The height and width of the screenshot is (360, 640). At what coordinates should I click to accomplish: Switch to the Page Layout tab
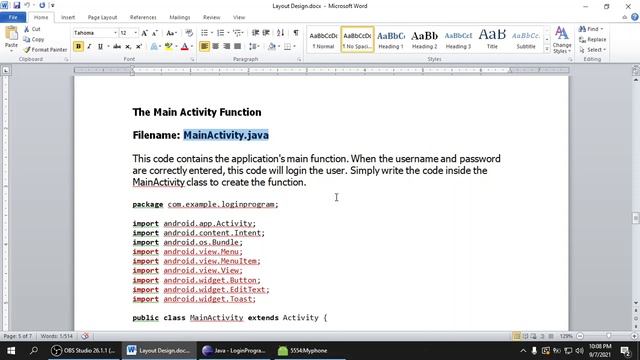click(x=102, y=17)
